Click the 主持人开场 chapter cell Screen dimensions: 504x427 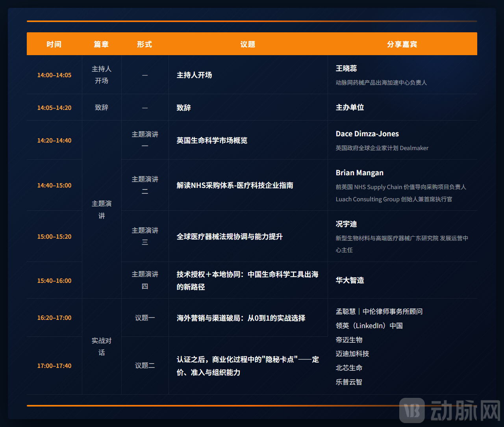102,74
